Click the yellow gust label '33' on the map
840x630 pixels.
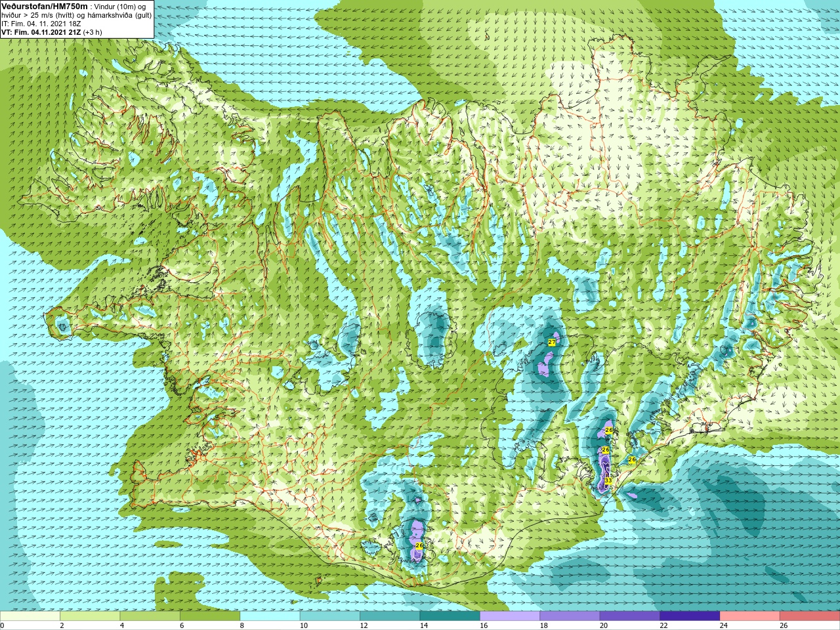(608, 481)
